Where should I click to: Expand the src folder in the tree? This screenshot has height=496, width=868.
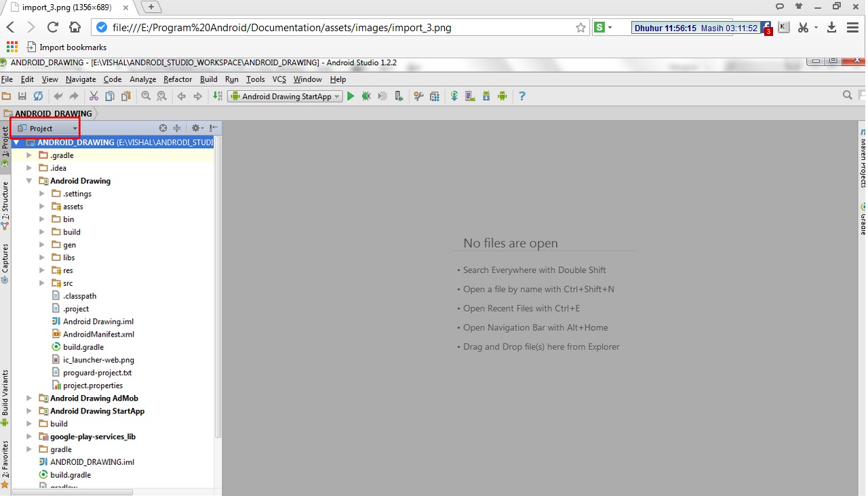point(41,283)
